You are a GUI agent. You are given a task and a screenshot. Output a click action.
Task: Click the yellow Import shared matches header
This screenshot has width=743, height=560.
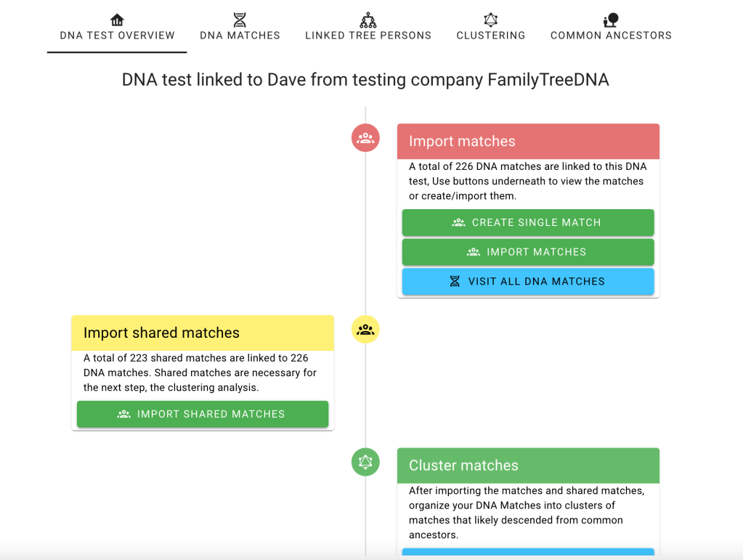point(203,333)
